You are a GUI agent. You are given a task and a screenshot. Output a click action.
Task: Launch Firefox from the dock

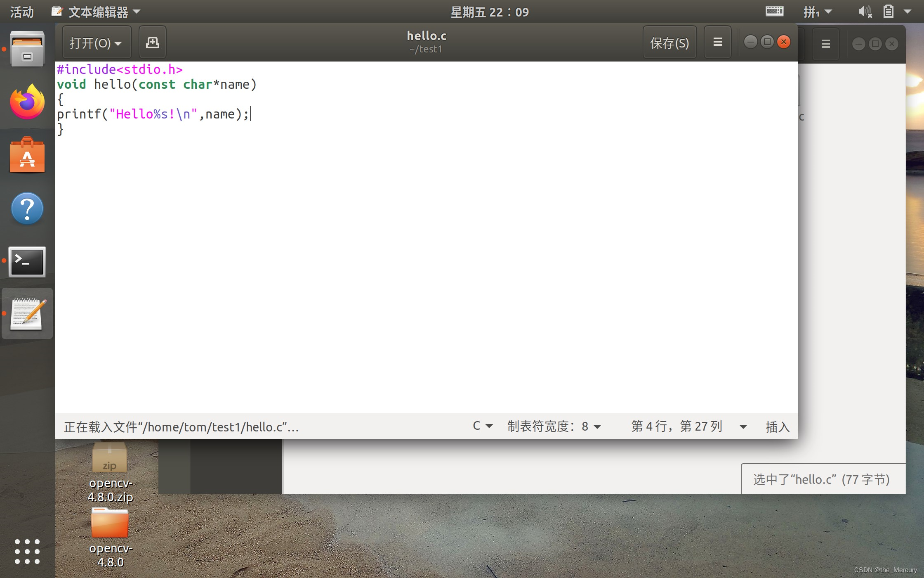coord(27,102)
